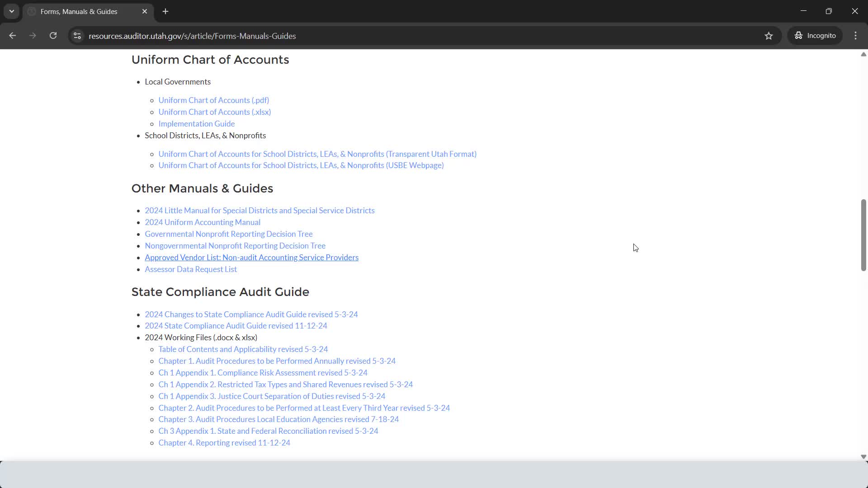Image resolution: width=868 pixels, height=488 pixels.
Task: Click the Incognito mode indicator
Action: click(x=815, y=36)
